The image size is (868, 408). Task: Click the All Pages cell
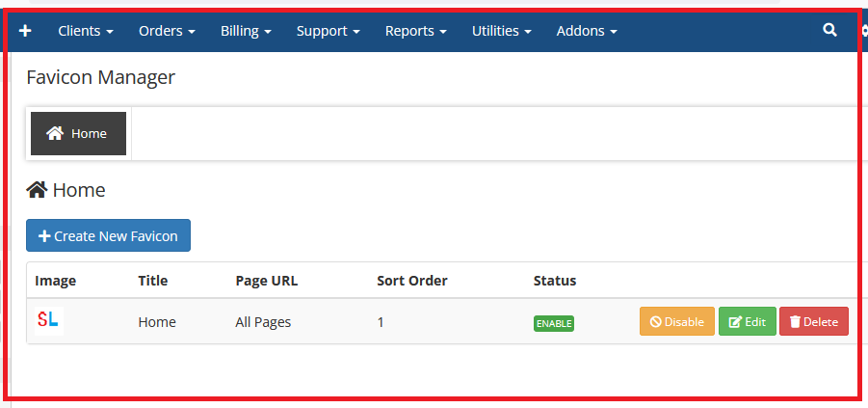[263, 322]
